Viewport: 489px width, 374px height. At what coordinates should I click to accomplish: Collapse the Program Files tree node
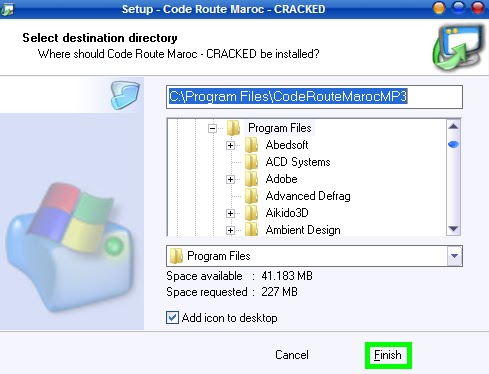pos(212,128)
